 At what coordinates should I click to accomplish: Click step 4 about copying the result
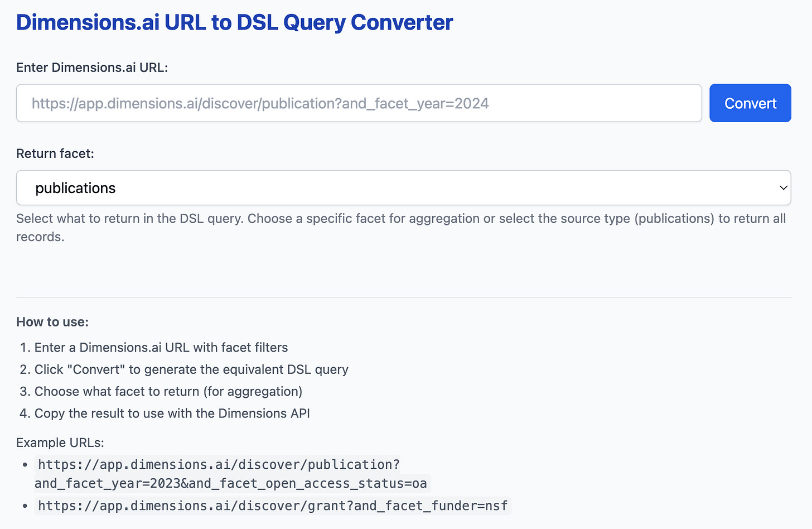(172, 413)
